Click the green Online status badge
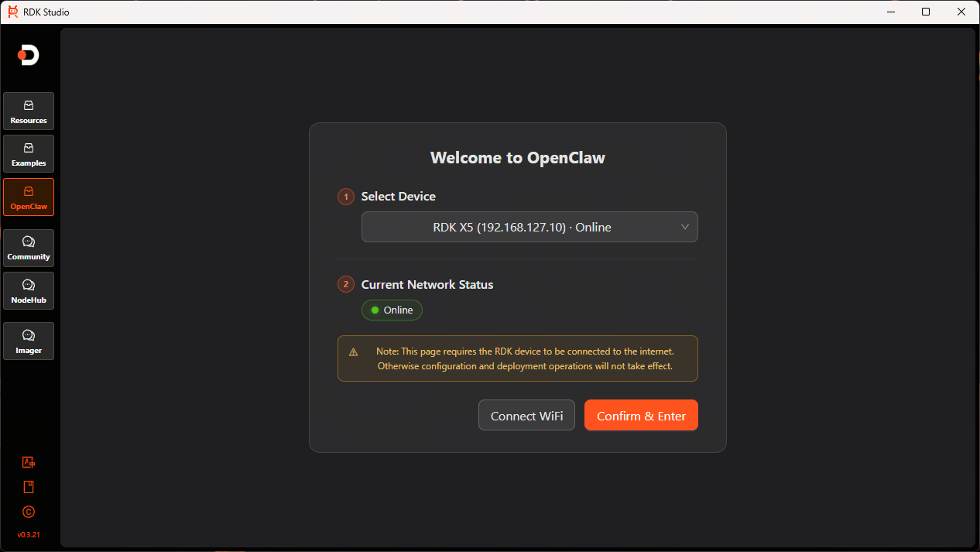This screenshot has width=980, height=552. coord(392,310)
